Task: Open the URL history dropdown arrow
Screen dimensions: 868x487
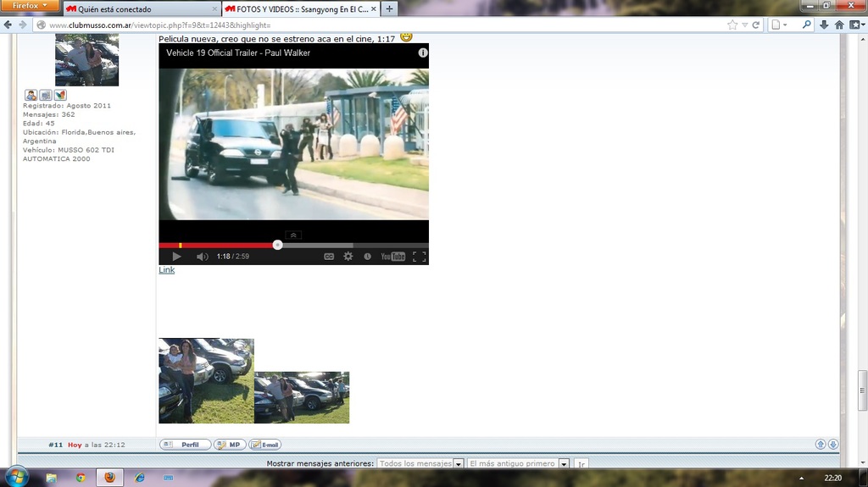Action: pyautogui.click(x=744, y=25)
